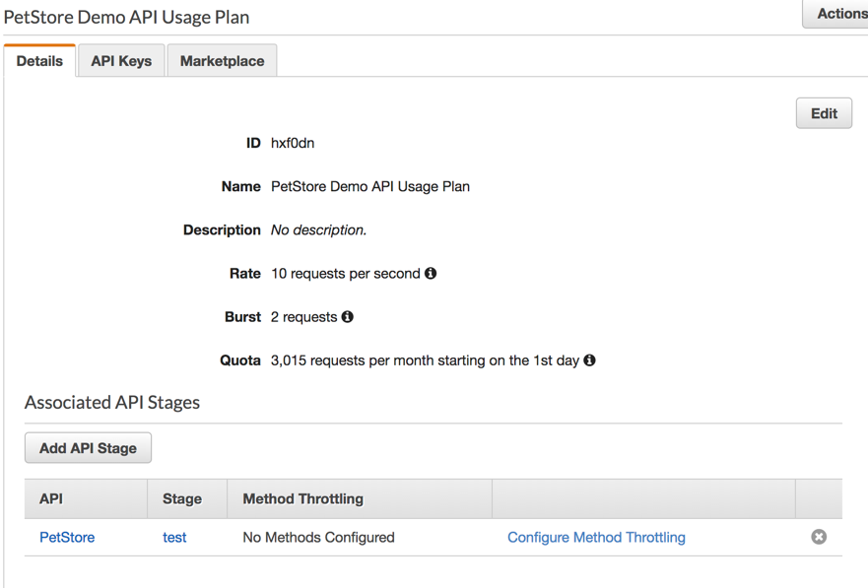Click the info icon beside Burst requests
This screenshot has width=868, height=588.
(348, 317)
